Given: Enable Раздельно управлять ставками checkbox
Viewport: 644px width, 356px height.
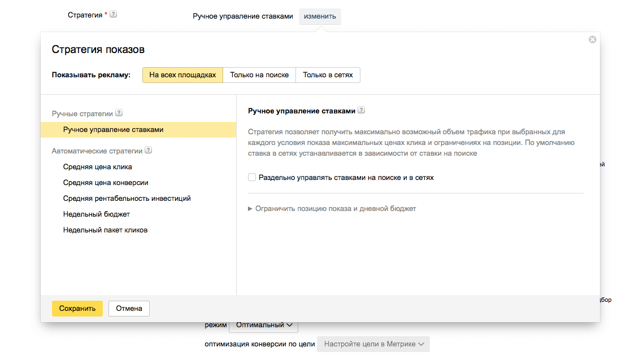Looking at the screenshot, I should (x=252, y=177).
